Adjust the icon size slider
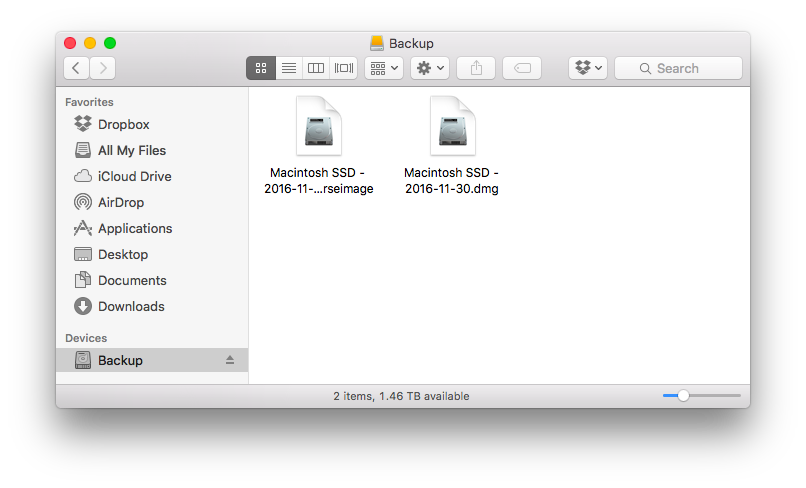Screen dimensions: 806x488 (683, 396)
